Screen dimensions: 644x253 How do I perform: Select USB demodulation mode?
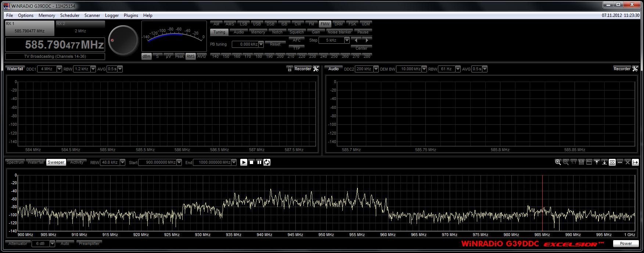pyautogui.click(x=257, y=24)
